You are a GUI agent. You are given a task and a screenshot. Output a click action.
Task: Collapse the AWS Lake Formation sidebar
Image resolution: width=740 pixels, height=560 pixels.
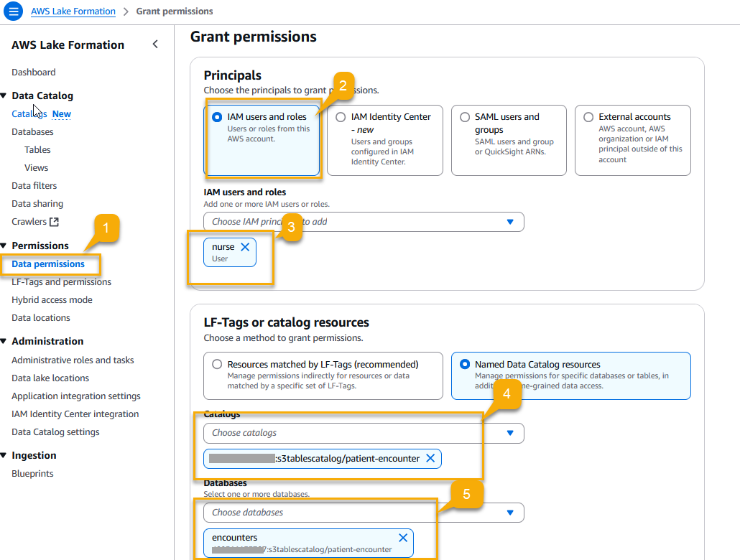155,44
